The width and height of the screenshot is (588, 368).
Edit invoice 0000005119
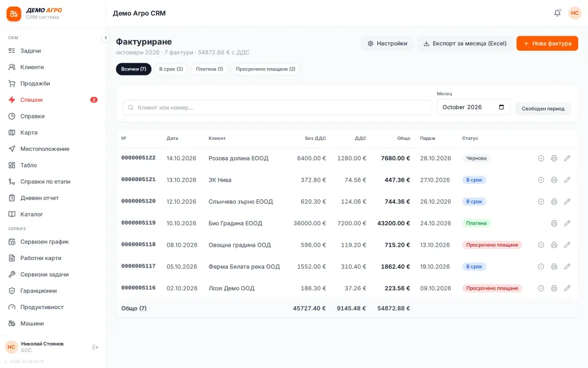tap(567, 223)
